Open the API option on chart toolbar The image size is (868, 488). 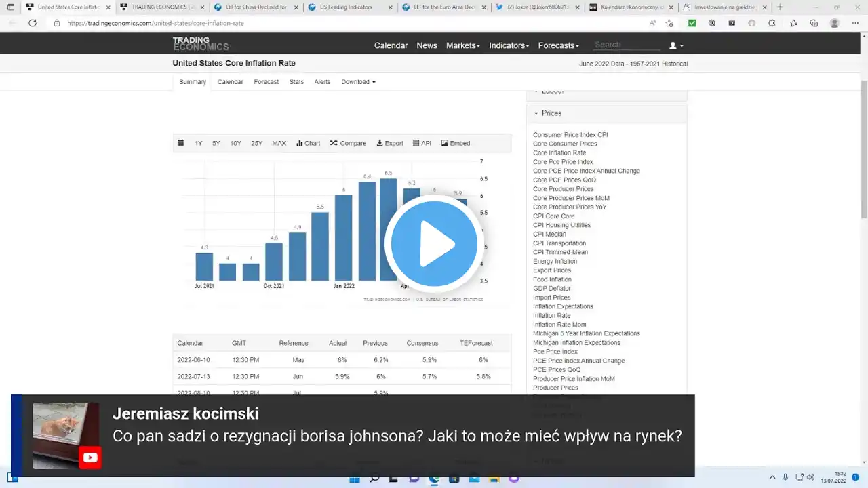coord(422,143)
